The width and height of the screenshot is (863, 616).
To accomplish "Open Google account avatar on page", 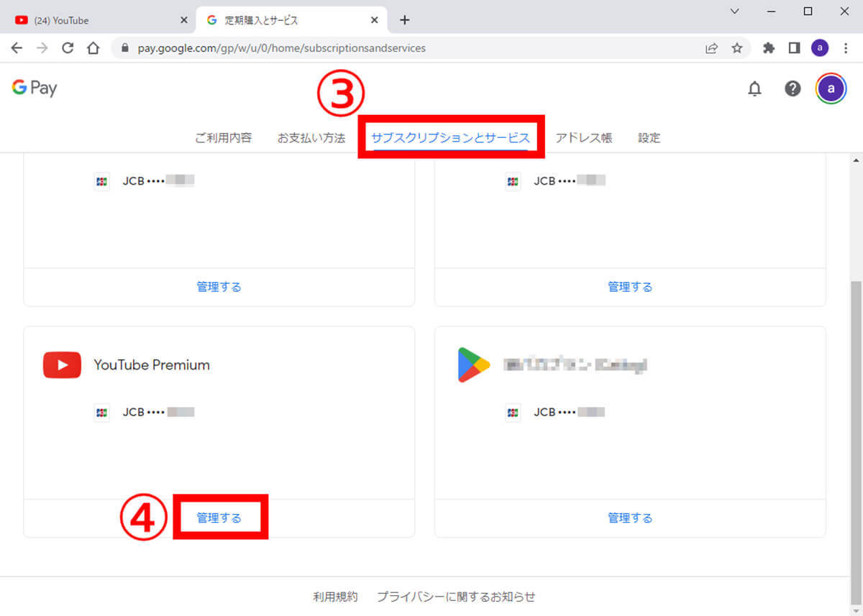I will pyautogui.click(x=831, y=88).
